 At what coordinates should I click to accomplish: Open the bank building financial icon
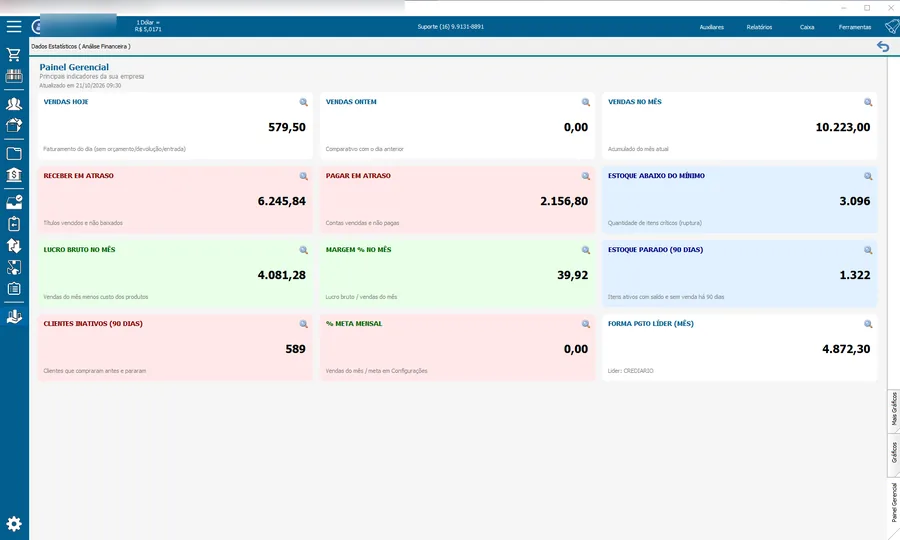click(14, 174)
